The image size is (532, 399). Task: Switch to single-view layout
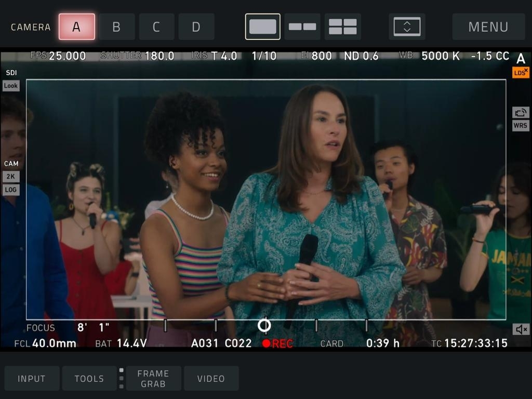pyautogui.click(x=262, y=26)
